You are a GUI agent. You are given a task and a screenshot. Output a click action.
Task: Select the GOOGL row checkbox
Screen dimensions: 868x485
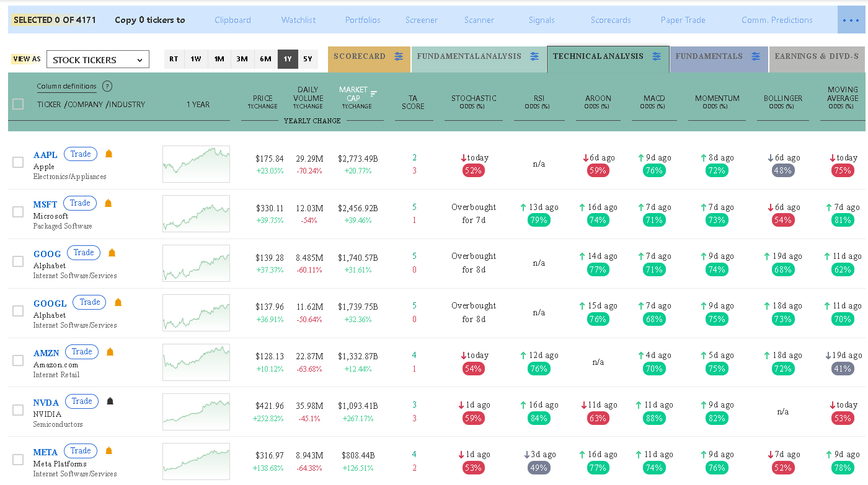pyautogui.click(x=18, y=311)
